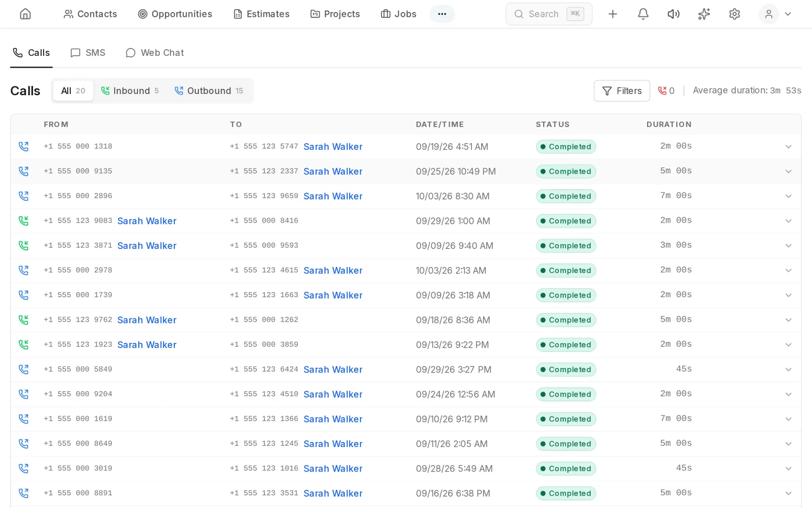
Task: Open Sarah Walker link in 09/10/26 9:12 PM row
Action: (333, 419)
